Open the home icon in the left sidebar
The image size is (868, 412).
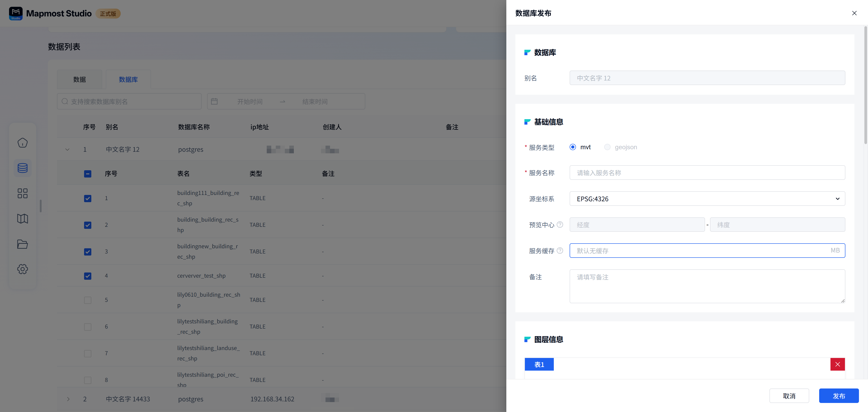tap(22, 142)
